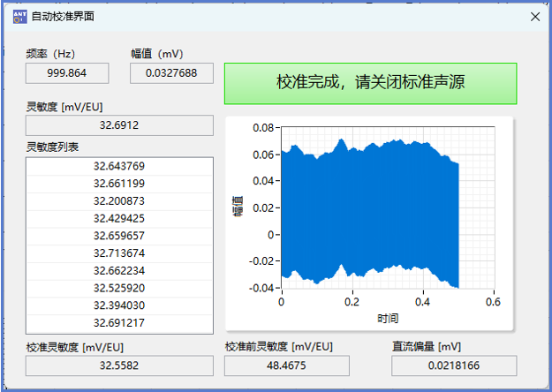Select the 灵敏度 field showing 32.6912

[x=119, y=126]
